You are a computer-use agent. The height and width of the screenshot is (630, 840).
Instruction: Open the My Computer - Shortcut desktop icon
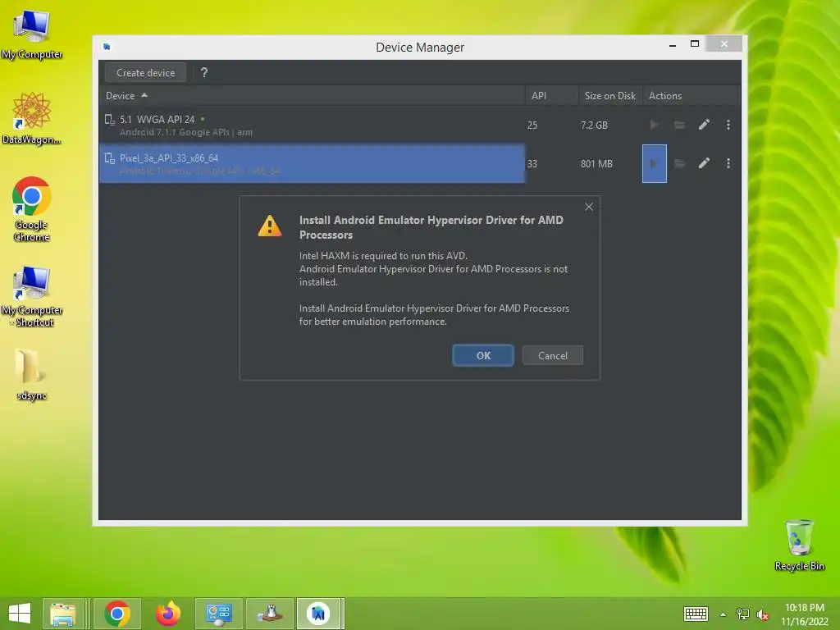point(32,296)
